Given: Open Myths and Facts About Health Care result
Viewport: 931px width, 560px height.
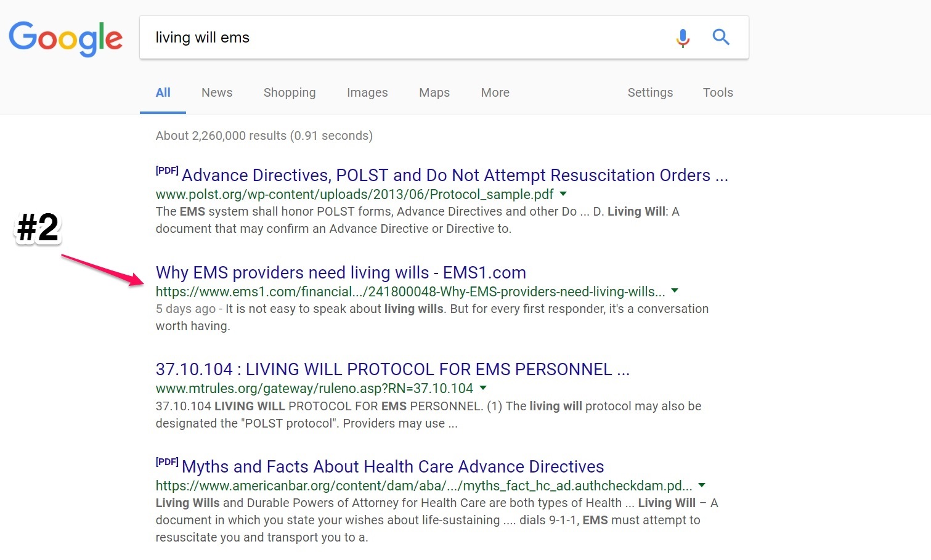Looking at the screenshot, I should (x=392, y=466).
